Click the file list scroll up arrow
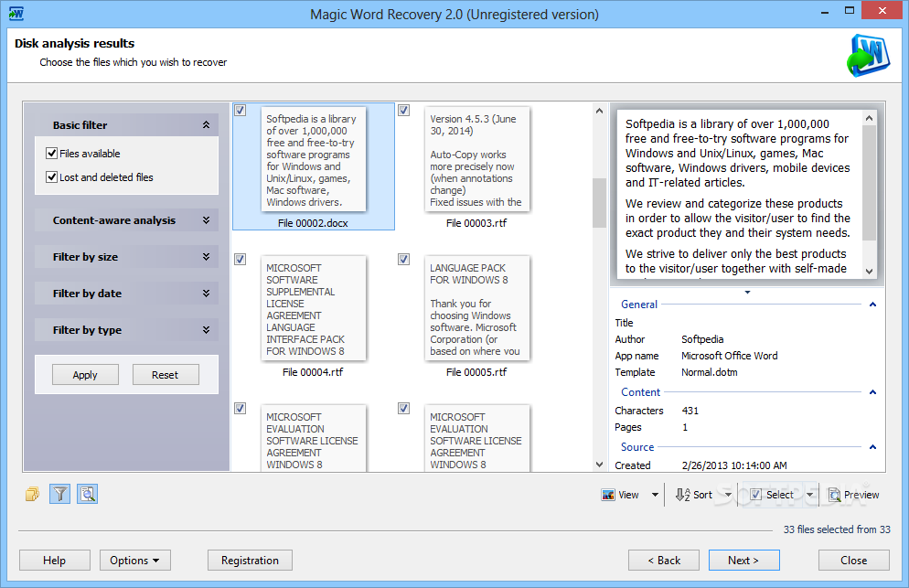The image size is (909, 588). [x=599, y=111]
